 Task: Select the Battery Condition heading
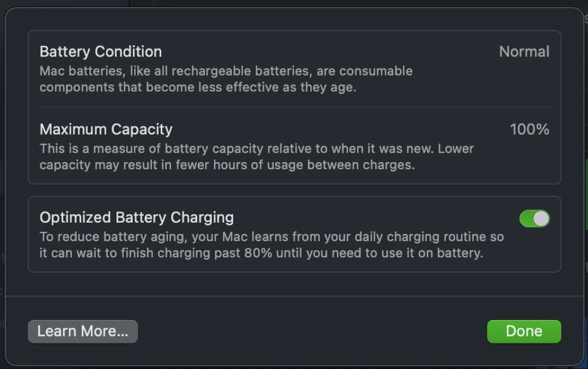[100, 51]
